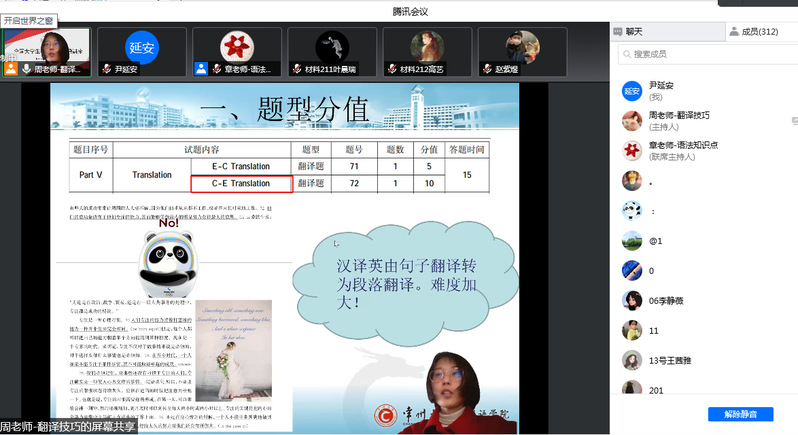Select member name 13号王茜雅
Viewport: 798px width, 435px height.
[670, 361]
